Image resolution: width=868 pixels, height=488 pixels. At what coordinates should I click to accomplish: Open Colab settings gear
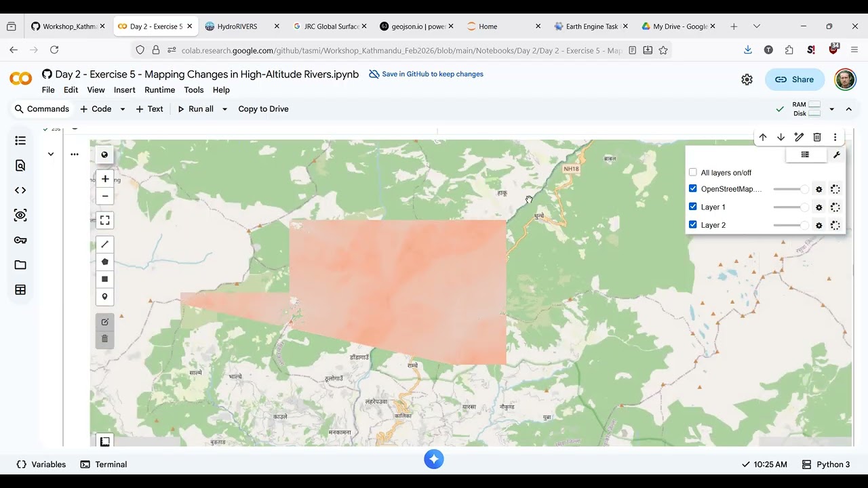tap(747, 80)
